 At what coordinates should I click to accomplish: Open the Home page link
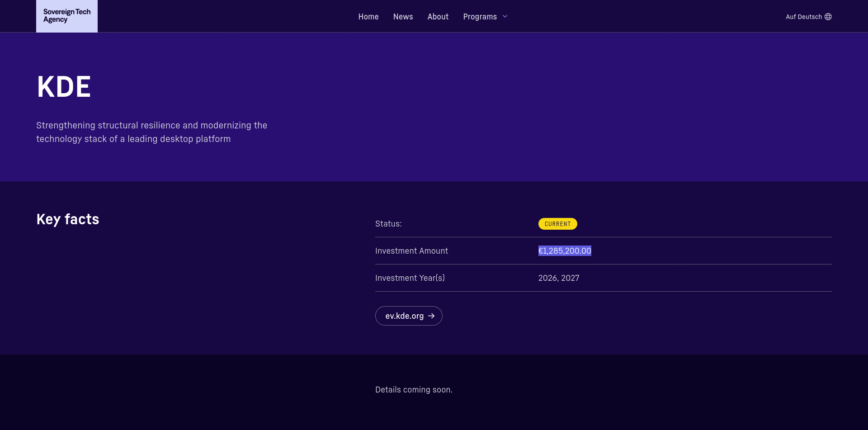[368, 17]
